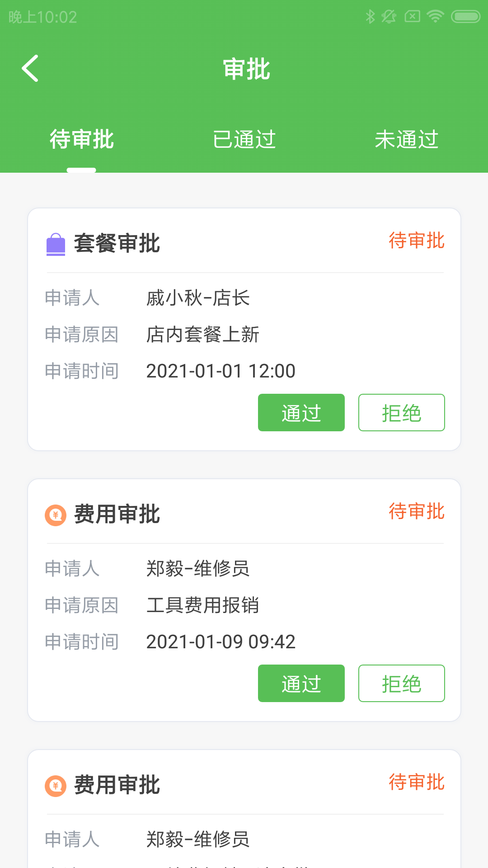Viewport: 488px width, 868px height.
Task: Tap the battery status icon
Action: pyautogui.click(x=465, y=17)
